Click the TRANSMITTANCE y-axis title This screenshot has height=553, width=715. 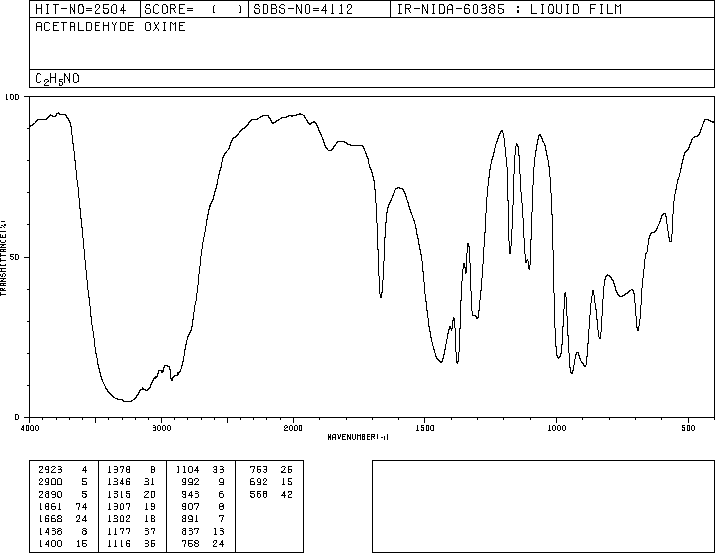(x=3, y=258)
